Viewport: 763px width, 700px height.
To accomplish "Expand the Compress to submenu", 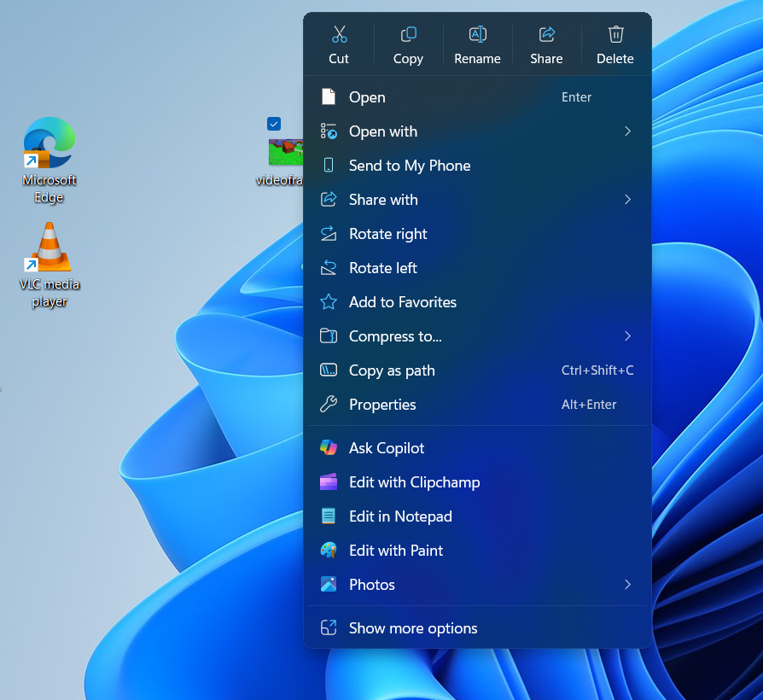I will (627, 336).
